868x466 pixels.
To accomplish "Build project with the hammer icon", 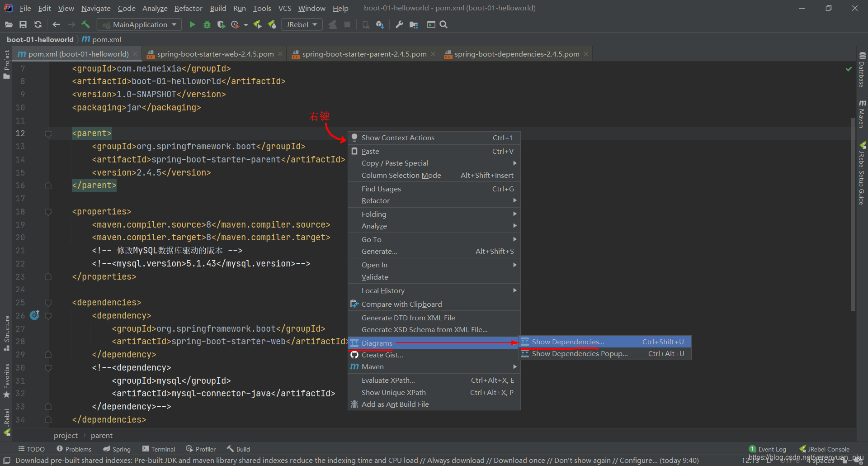I will pos(86,24).
